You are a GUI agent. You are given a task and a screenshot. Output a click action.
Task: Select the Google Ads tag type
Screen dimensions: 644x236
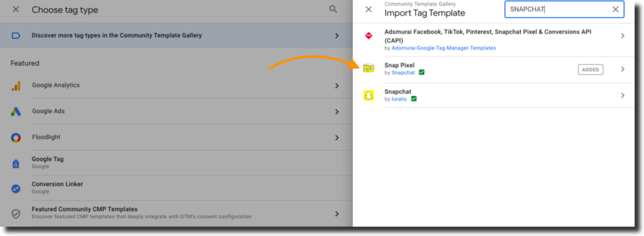point(176,112)
